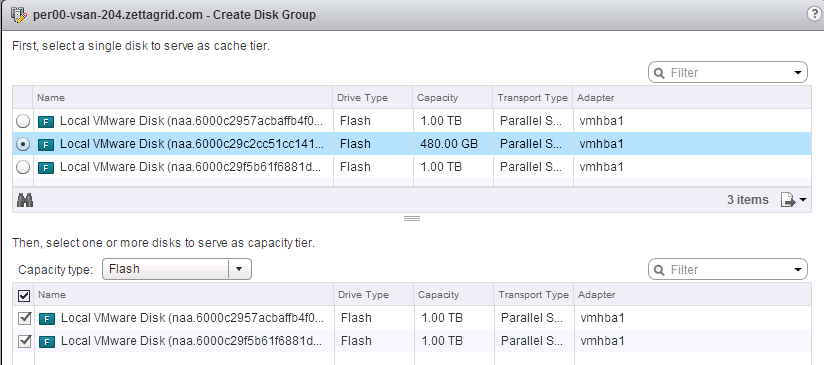Click the 3 items count text
The width and height of the screenshot is (824, 365).
747,200
